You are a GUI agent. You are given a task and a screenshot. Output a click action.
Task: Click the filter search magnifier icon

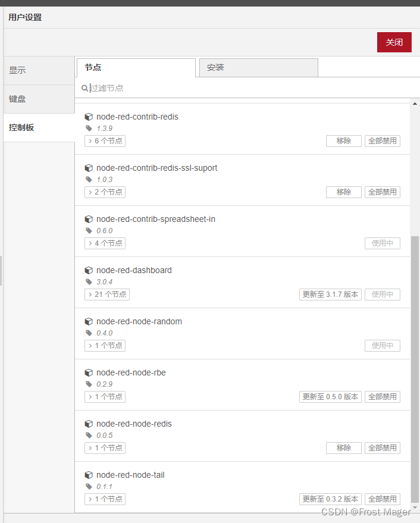84,87
